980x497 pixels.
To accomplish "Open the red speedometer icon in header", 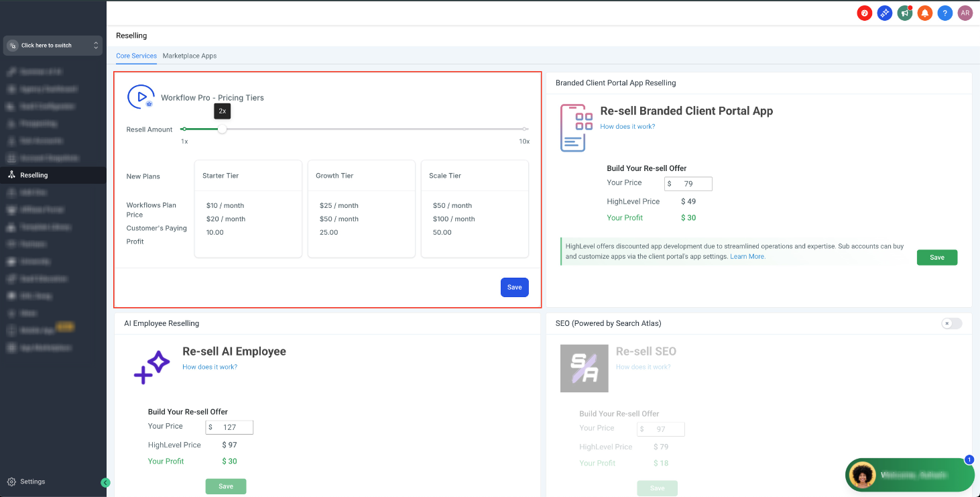I will click(x=865, y=13).
